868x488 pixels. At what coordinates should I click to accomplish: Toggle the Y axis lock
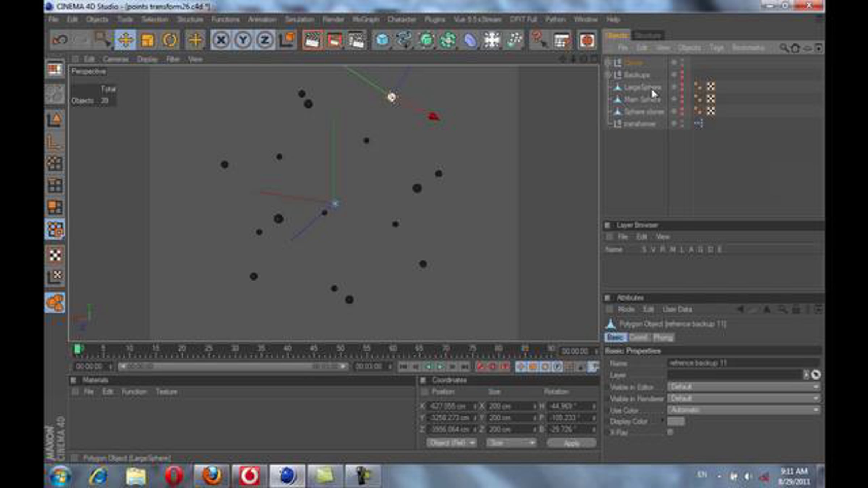243,40
